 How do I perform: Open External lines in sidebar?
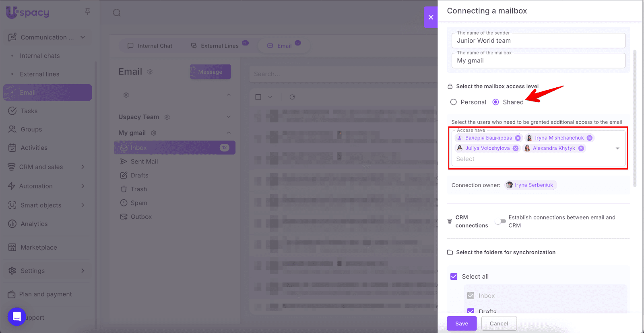tap(39, 74)
